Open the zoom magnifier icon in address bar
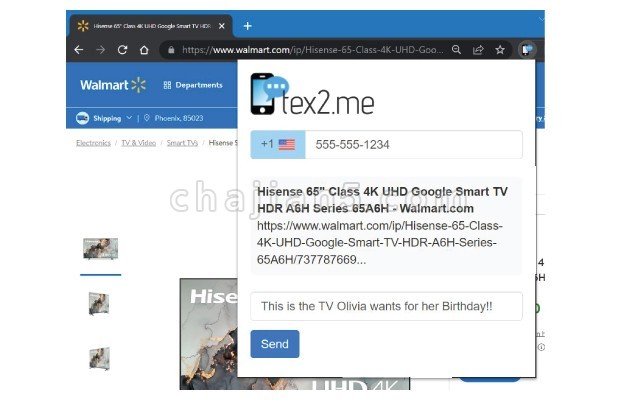Viewport: 640px width, 400px height. coord(456,50)
